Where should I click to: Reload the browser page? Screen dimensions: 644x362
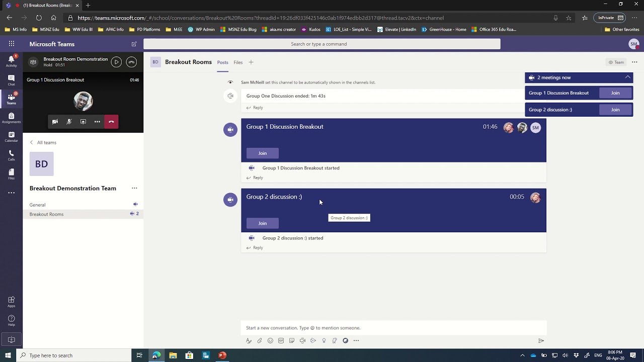point(39,18)
